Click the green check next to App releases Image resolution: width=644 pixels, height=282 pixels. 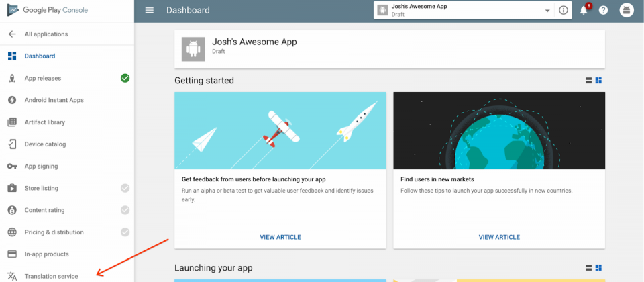pos(125,78)
